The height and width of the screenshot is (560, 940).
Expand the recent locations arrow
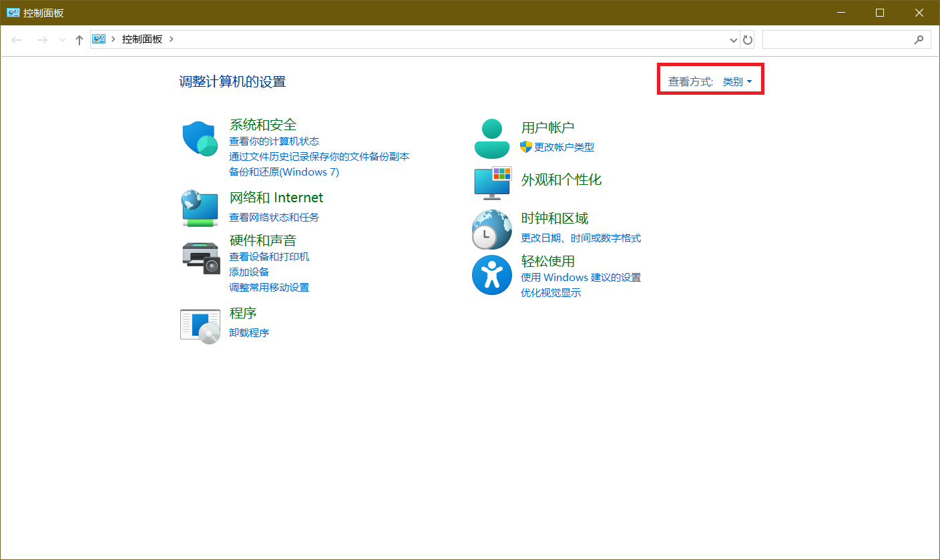click(x=62, y=40)
